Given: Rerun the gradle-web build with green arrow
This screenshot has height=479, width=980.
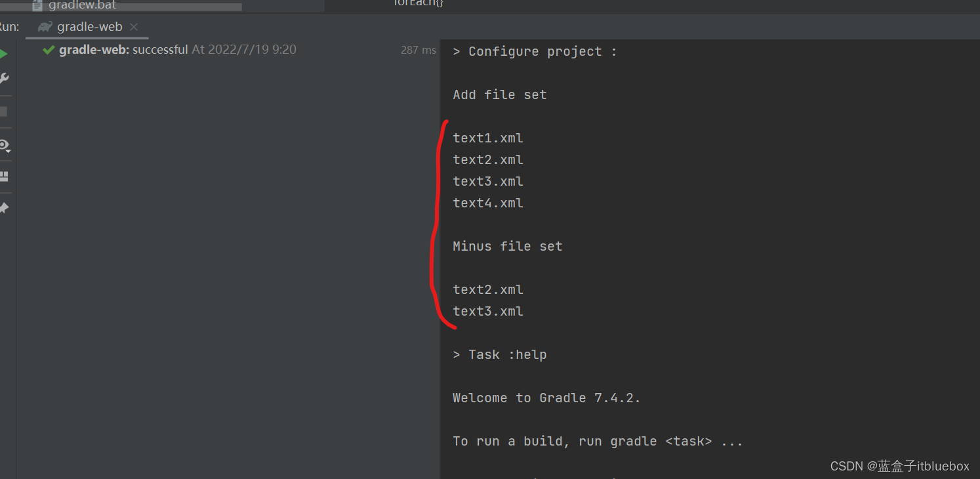Looking at the screenshot, I should [x=3, y=53].
